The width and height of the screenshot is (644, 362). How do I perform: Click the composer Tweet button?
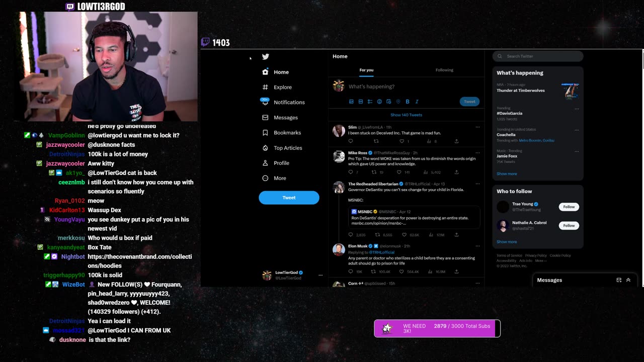point(469,102)
